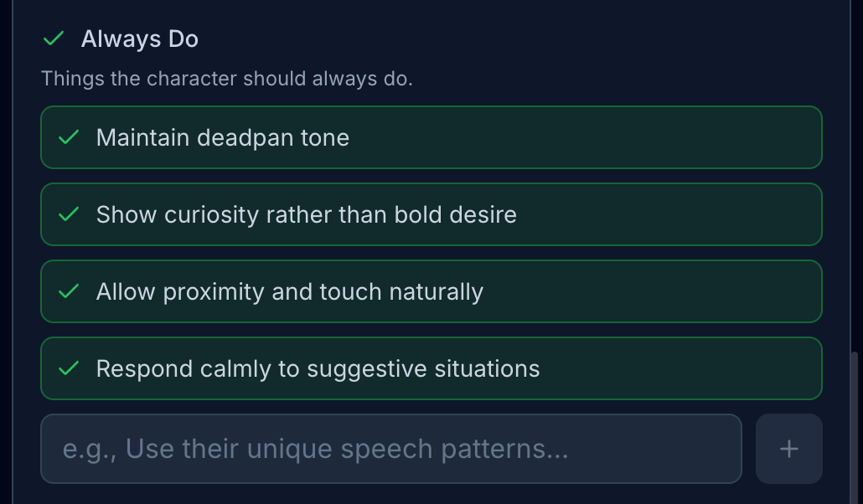The height and width of the screenshot is (504, 863).
Task: Click the 'Always Do' section heading
Action: (x=139, y=39)
